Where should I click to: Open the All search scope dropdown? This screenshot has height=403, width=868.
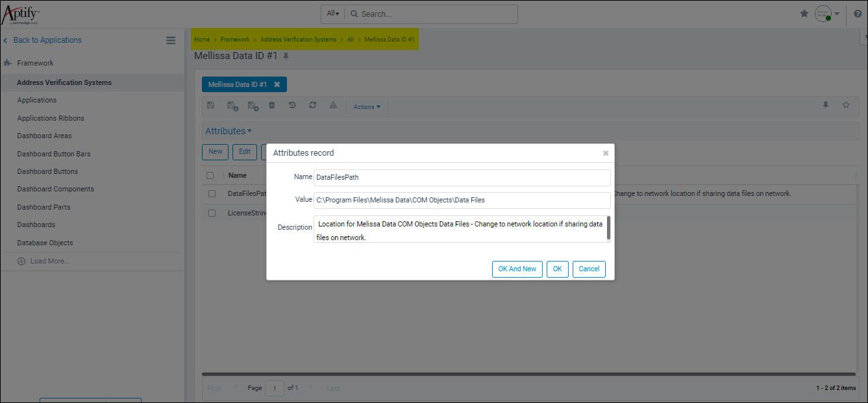[x=333, y=14]
